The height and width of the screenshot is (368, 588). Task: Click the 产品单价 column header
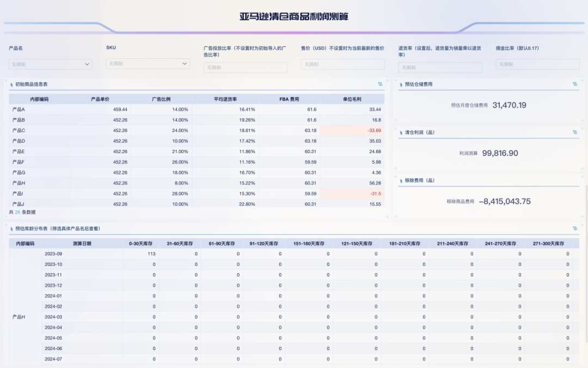coord(100,99)
